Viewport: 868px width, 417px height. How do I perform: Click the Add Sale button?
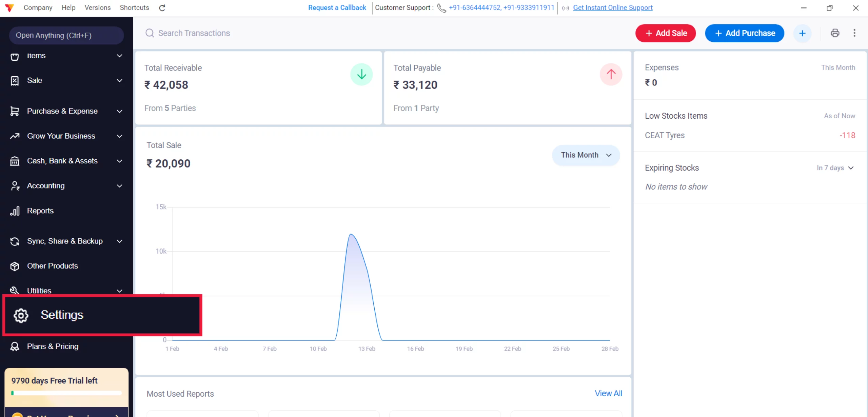pyautogui.click(x=665, y=33)
